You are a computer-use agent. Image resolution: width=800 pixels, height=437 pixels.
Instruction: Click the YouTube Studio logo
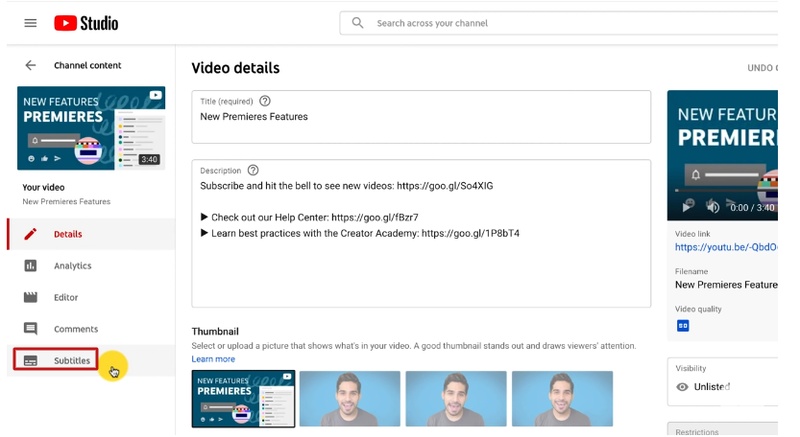(x=86, y=23)
